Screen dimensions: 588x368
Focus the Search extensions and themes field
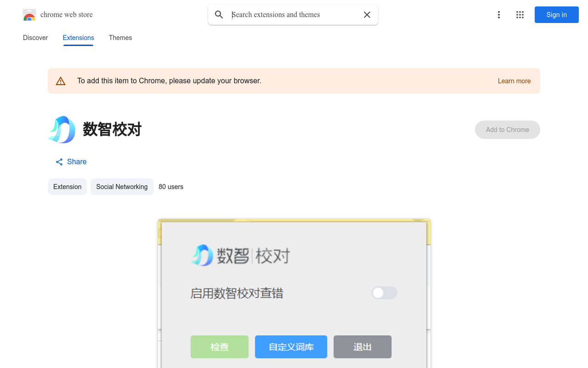[x=294, y=15]
